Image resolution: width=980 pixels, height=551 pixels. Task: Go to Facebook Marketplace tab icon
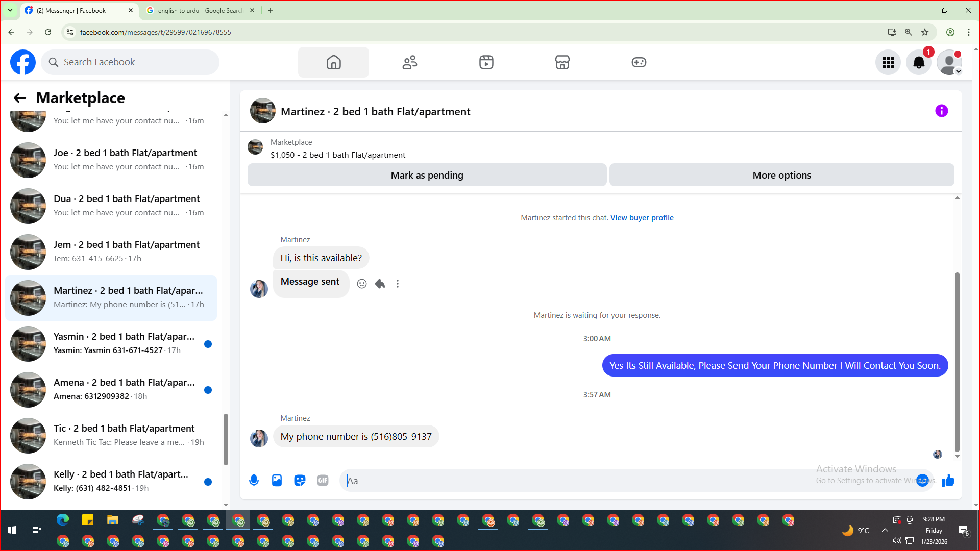pyautogui.click(x=562, y=62)
